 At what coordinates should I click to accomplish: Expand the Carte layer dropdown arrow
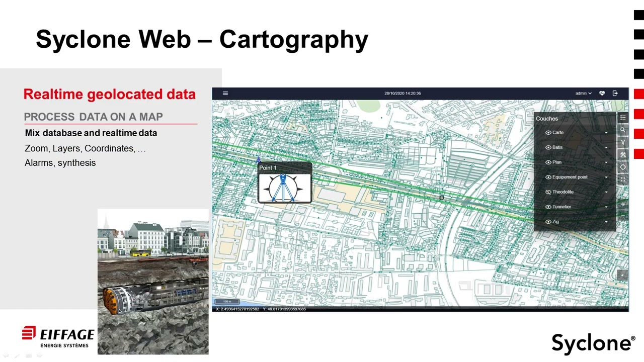606,133
